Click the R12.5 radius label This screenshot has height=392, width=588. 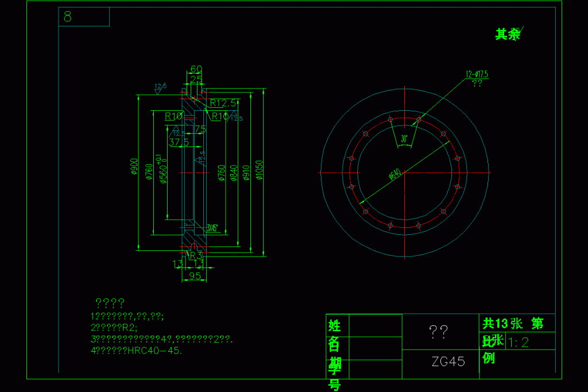[x=222, y=103]
